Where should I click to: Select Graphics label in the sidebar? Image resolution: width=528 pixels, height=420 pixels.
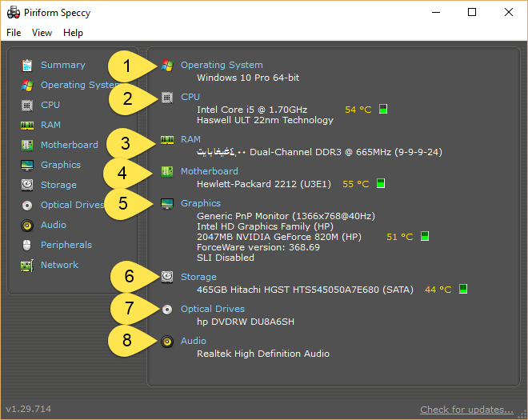point(61,165)
